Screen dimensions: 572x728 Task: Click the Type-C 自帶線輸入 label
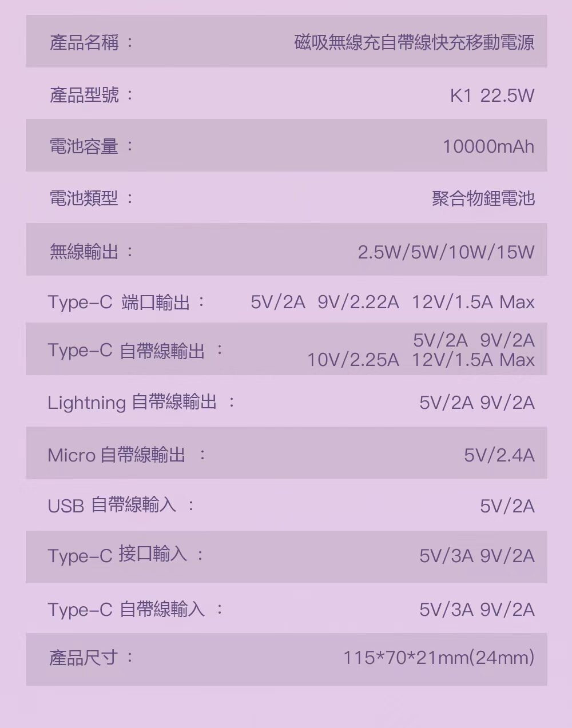pyautogui.click(x=126, y=610)
